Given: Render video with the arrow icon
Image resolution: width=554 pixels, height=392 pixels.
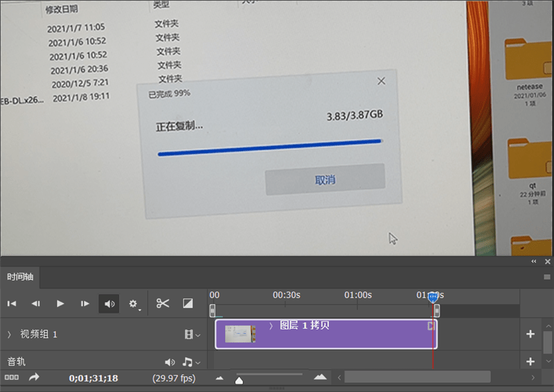Looking at the screenshot, I should tap(34, 377).
